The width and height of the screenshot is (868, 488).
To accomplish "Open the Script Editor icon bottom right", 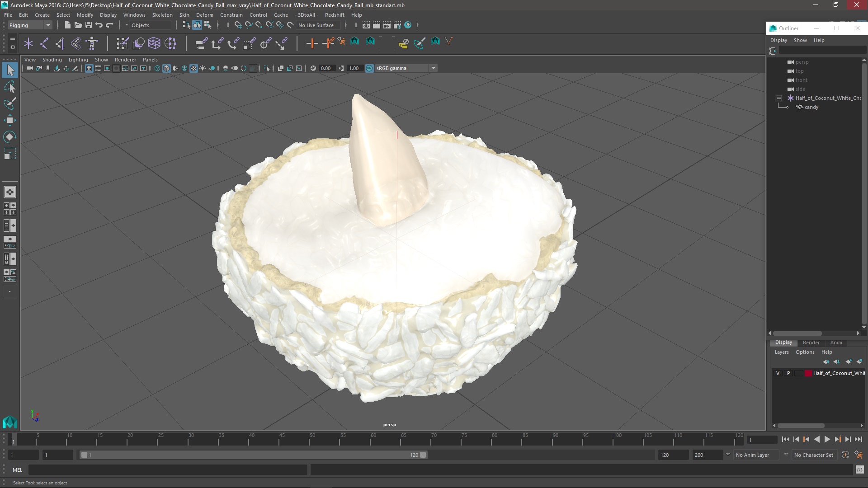I will (859, 470).
